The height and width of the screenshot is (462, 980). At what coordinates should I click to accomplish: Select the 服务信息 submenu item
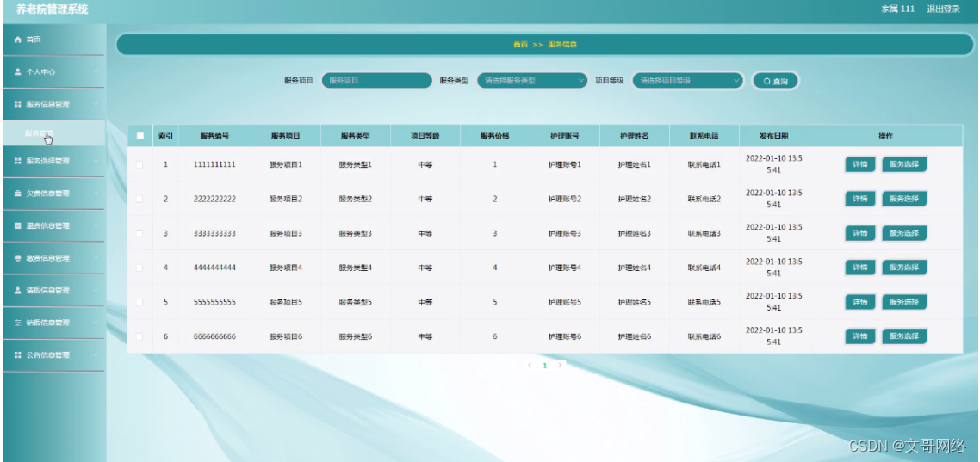click(x=53, y=133)
